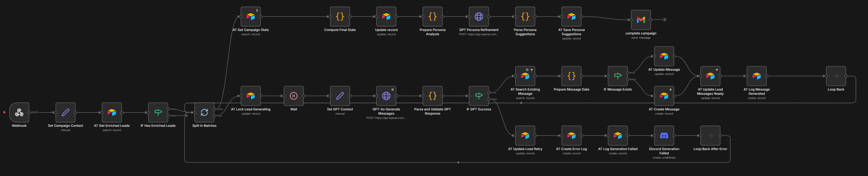The height and width of the screenshot is (176, 868).
Task: Click the 'Loop Back After Error' label text
Action: pyautogui.click(x=710, y=149)
